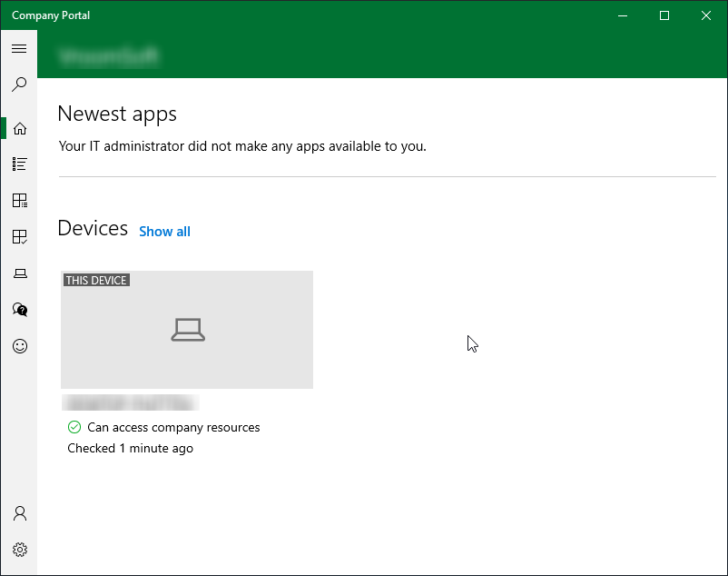Open the search icon in sidebar
This screenshot has width=728, height=576.
coord(19,84)
